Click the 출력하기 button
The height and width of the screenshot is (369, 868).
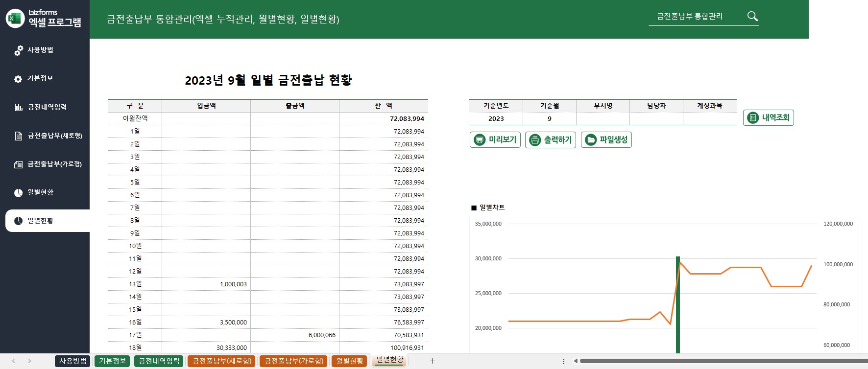551,139
